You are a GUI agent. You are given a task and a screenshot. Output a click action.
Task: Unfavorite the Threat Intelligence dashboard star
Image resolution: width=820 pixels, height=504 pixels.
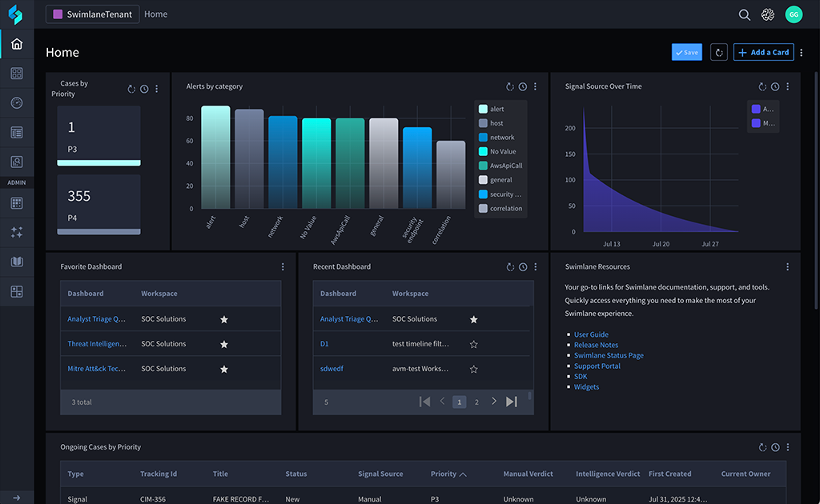tap(224, 344)
